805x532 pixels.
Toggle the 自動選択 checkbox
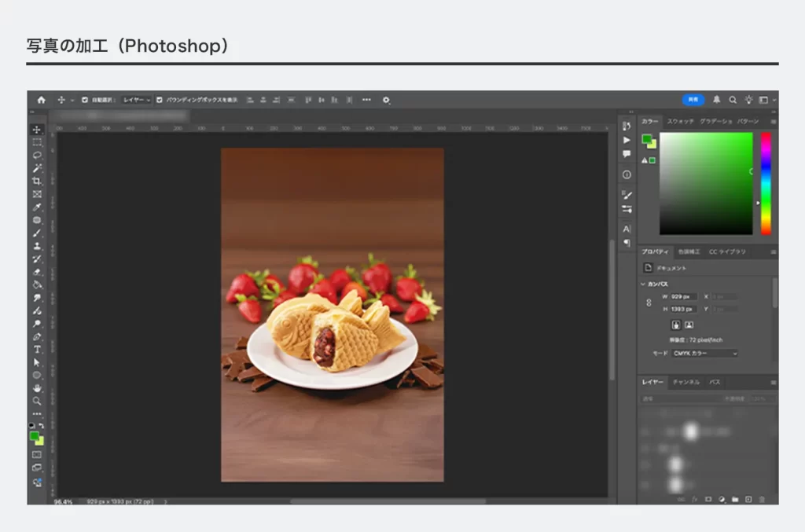pyautogui.click(x=85, y=100)
